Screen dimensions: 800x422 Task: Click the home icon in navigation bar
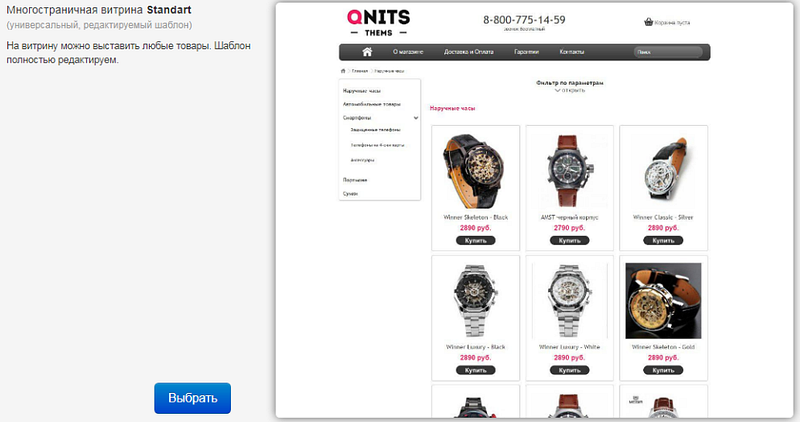(x=367, y=52)
